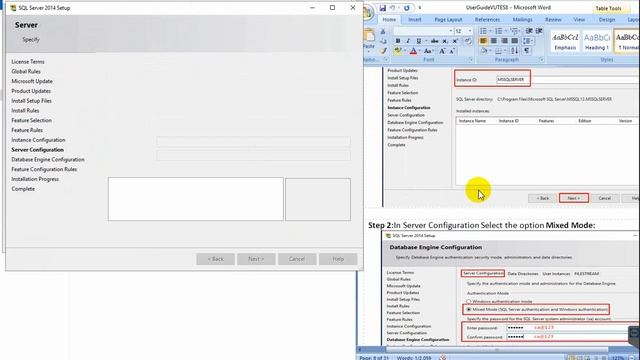Screen dimensions: 640x360
Task: Click the Grow Font icon
Action: [442, 51]
